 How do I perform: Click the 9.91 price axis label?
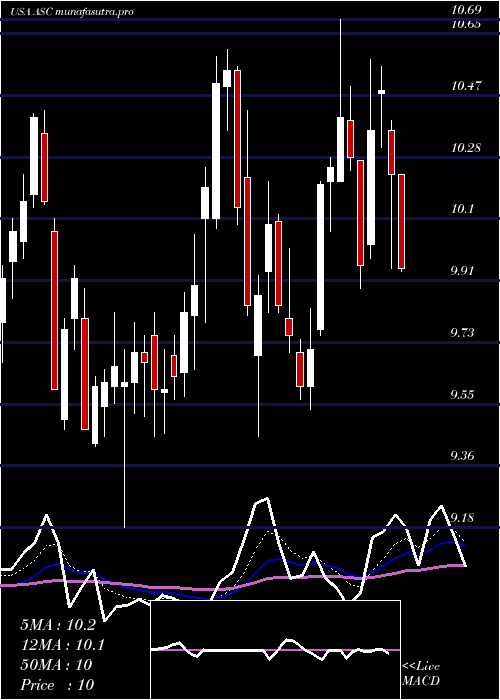(x=462, y=271)
